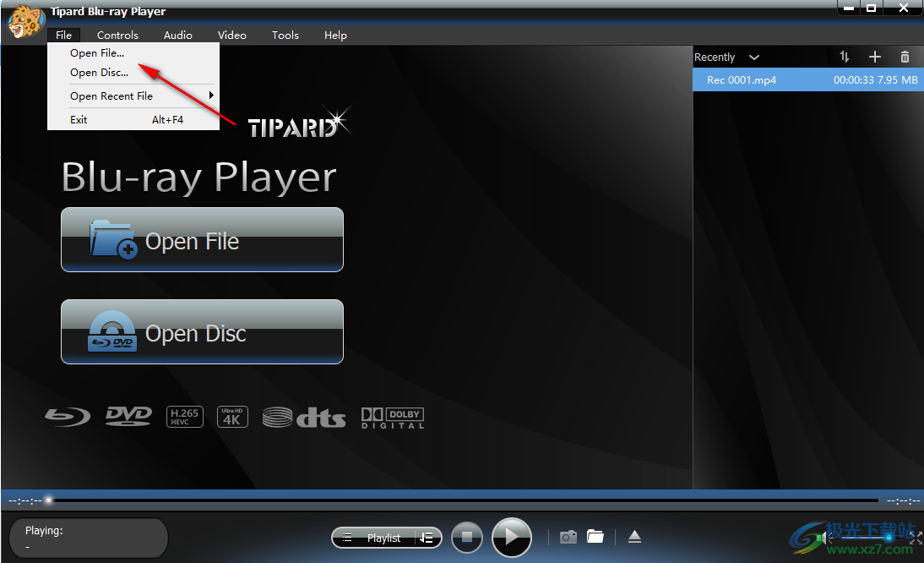Screen dimensions: 924x563
Task: Select Rec 0001.mp4 in the playlist
Action: point(808,79)
